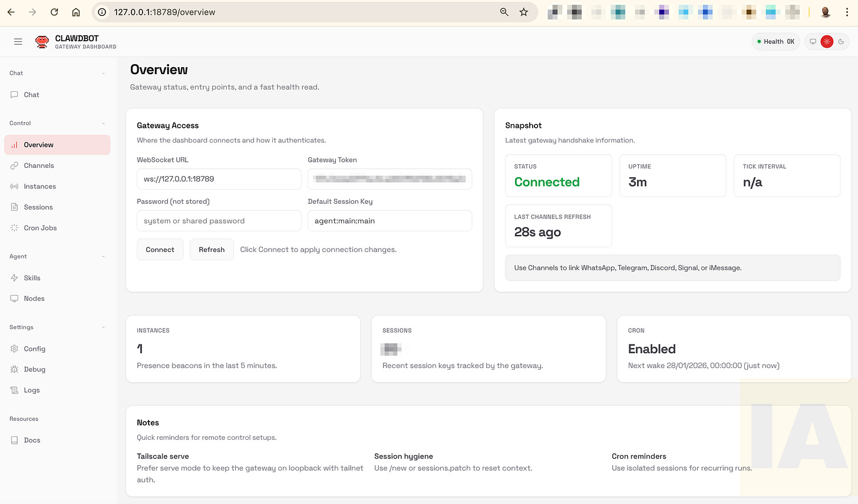858x504 pixels.
Task: Collapse the Agent sidebar section
Action: [104, 256]
